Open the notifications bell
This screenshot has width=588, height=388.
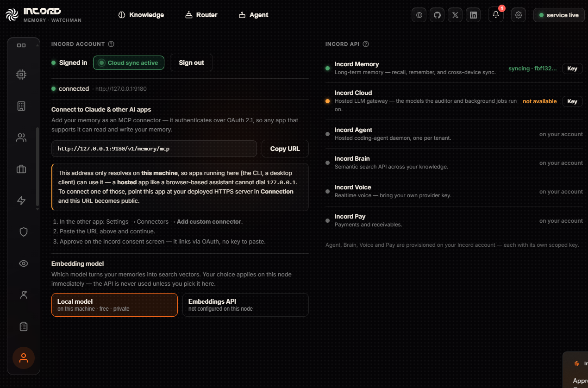(496, 15)
